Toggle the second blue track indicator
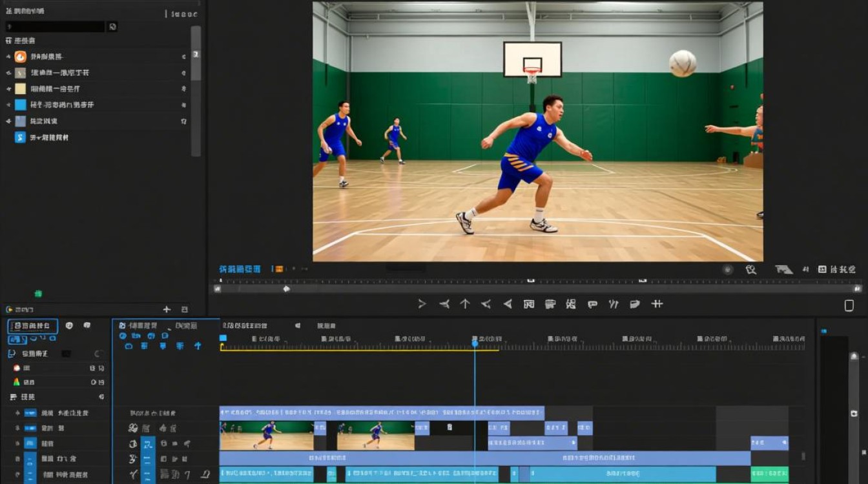 pyautogui.click(x=30, y=428)
